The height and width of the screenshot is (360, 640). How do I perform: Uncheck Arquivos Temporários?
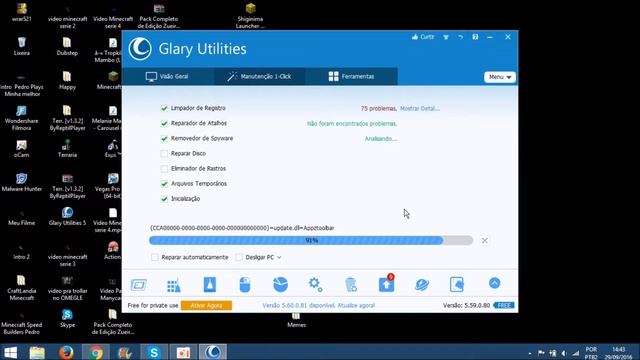[x=164, y=184]
